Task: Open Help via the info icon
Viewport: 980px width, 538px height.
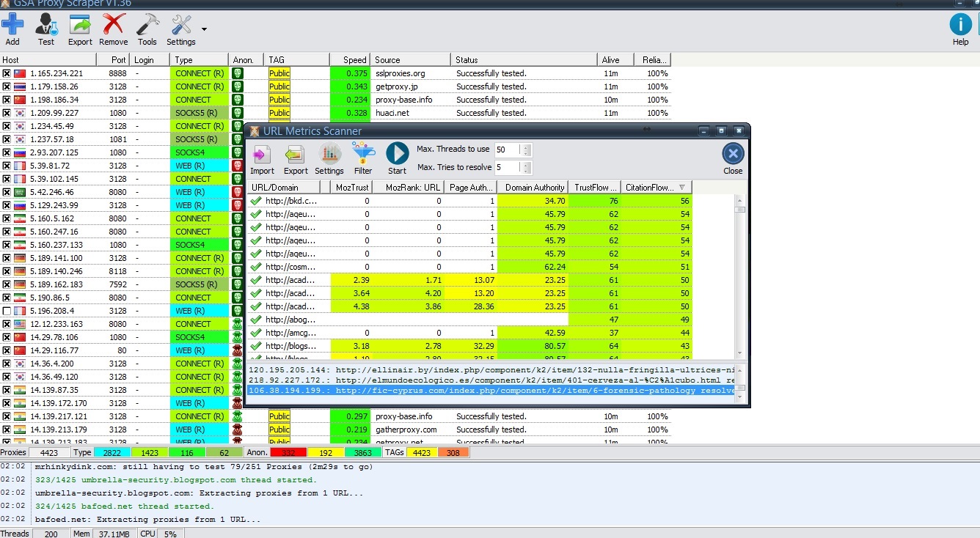Action: coord(960,24)
